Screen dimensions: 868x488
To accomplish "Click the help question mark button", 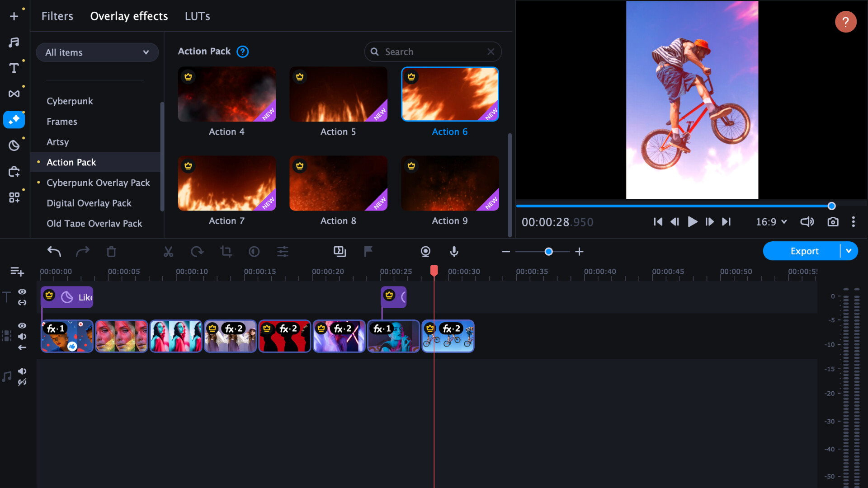I will pos(846,22).
